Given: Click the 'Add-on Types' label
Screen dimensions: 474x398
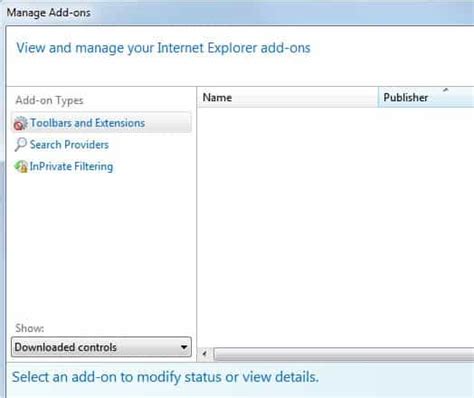Looking at the screenshot, I should [49, 100].
